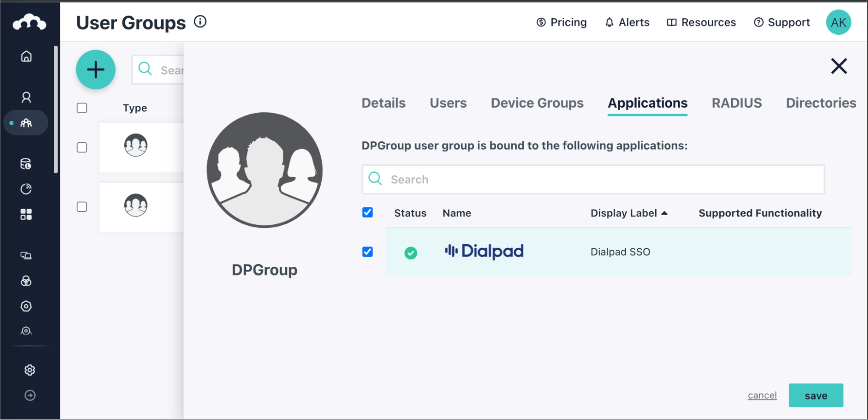Image resolution: width=868 pixels, height=420 pixels.
Task: Click the info icon beside User Groups
Action: pyautogui.click(x=200, y=21)
